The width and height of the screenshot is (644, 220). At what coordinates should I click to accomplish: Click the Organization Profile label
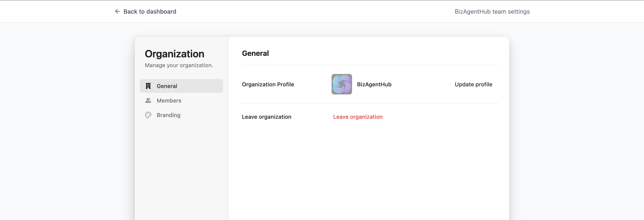[268, 84]
